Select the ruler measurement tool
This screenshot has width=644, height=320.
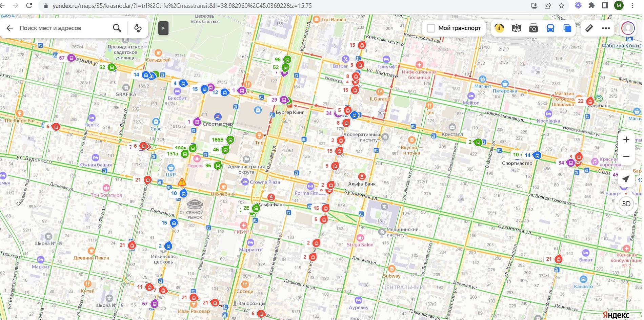(x=589, y=28)
